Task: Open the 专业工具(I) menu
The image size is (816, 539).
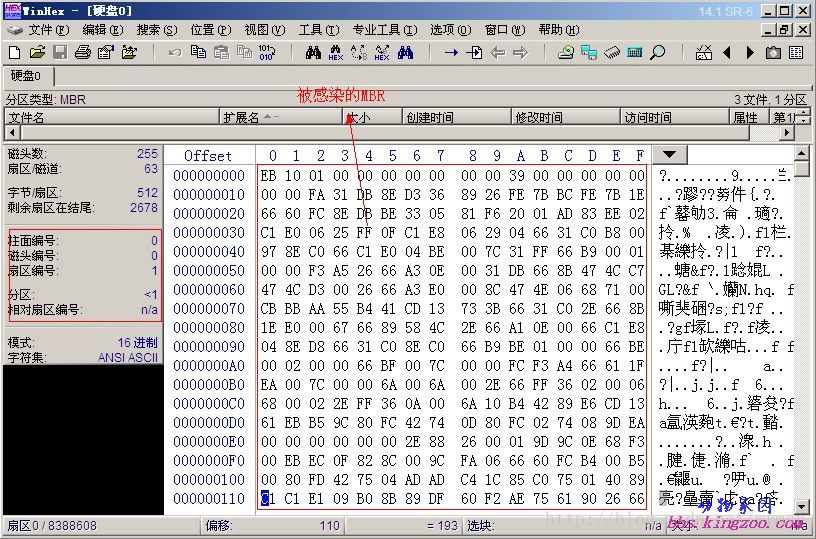Action: 385,30
